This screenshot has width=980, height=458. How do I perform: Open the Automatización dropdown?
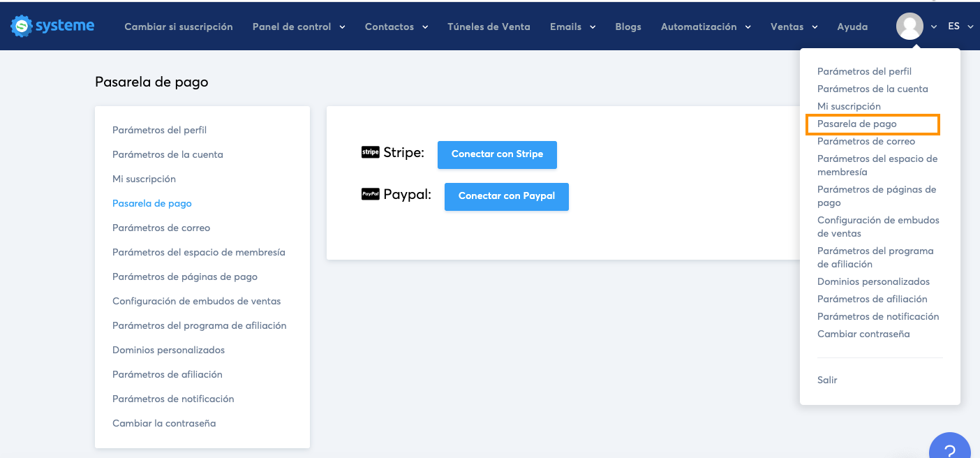(x=705, y=27)
